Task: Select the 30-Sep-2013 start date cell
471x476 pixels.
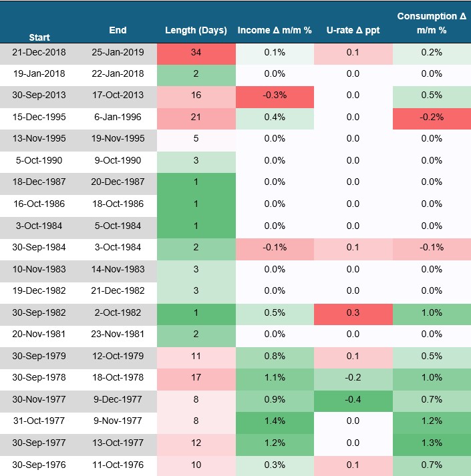Action: click(39, 95)
